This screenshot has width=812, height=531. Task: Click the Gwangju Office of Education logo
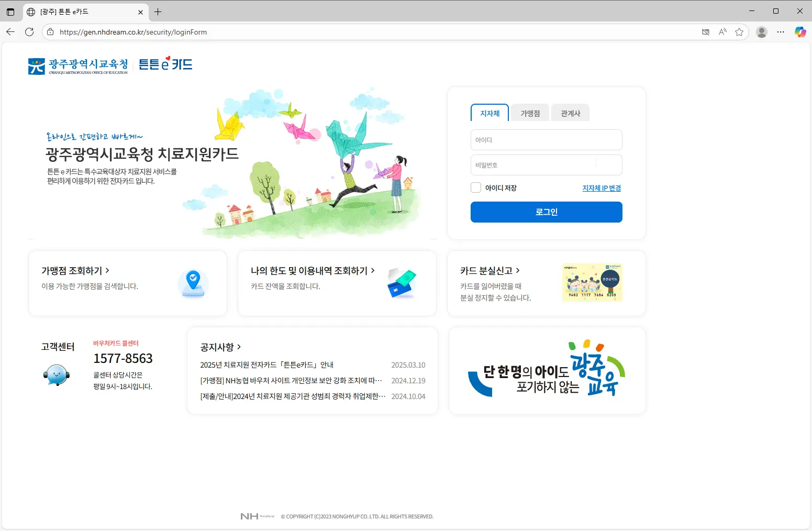coord(78,66)
